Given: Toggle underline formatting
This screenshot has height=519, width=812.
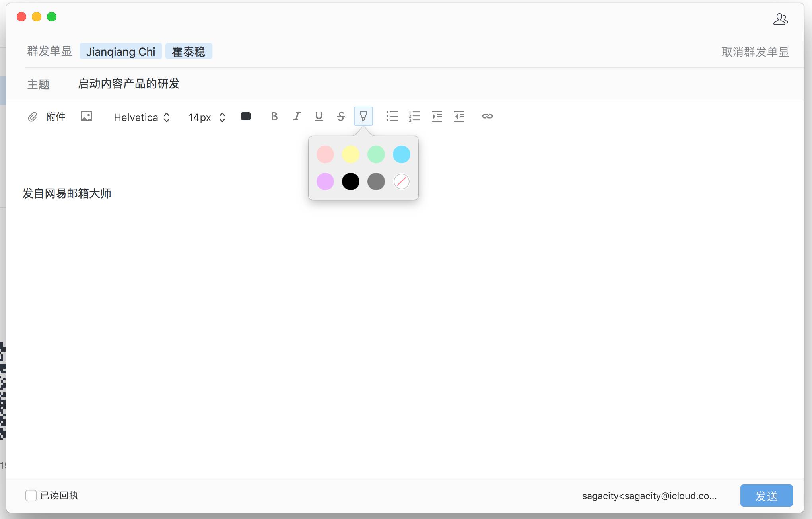Looking at the screenshot, I should 319,116.
